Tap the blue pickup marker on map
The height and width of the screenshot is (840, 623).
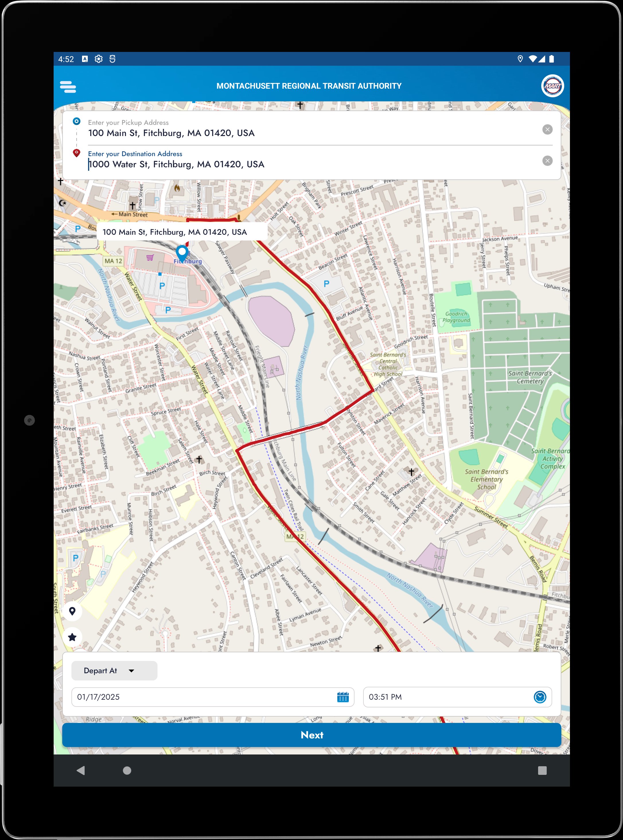(x=182, y=252)
